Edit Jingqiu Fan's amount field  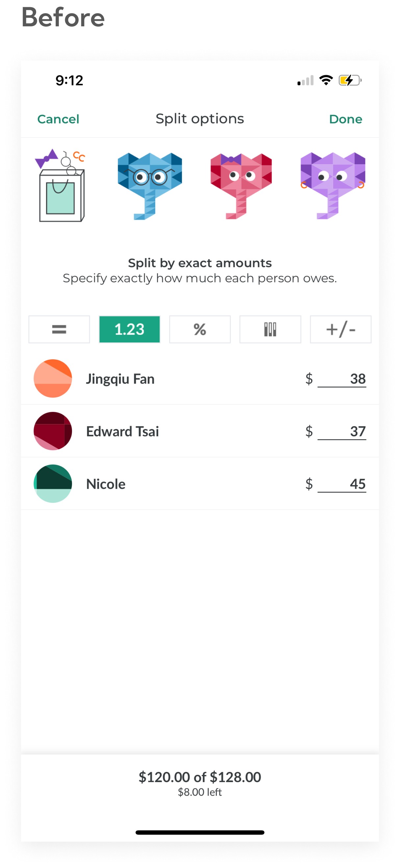click(x=342, y=379)
